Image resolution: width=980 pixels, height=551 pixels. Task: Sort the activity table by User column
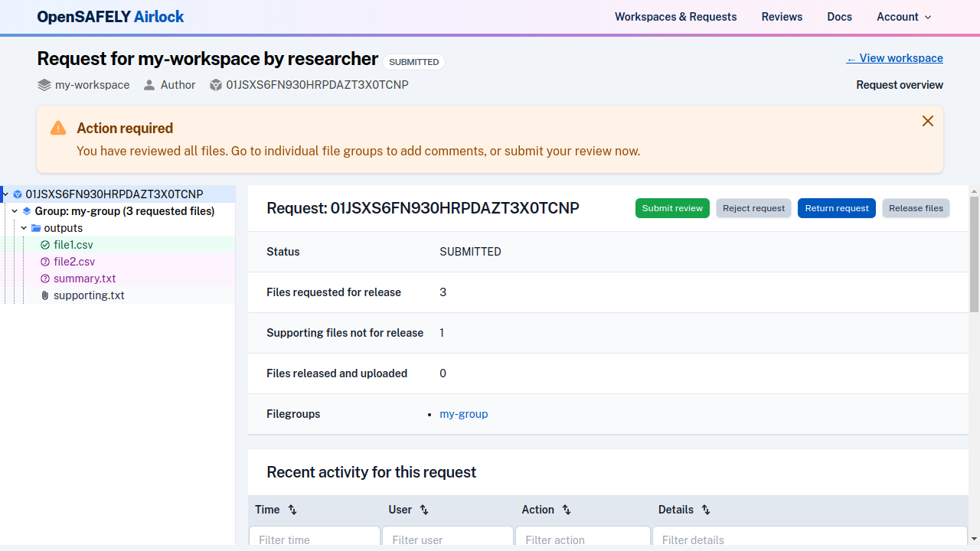[424, 510]
